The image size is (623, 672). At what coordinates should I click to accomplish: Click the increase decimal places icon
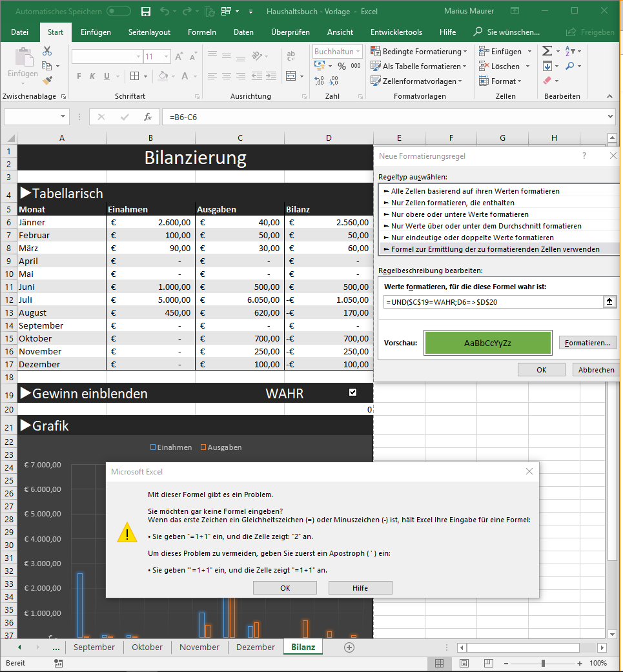click(319, 80)
